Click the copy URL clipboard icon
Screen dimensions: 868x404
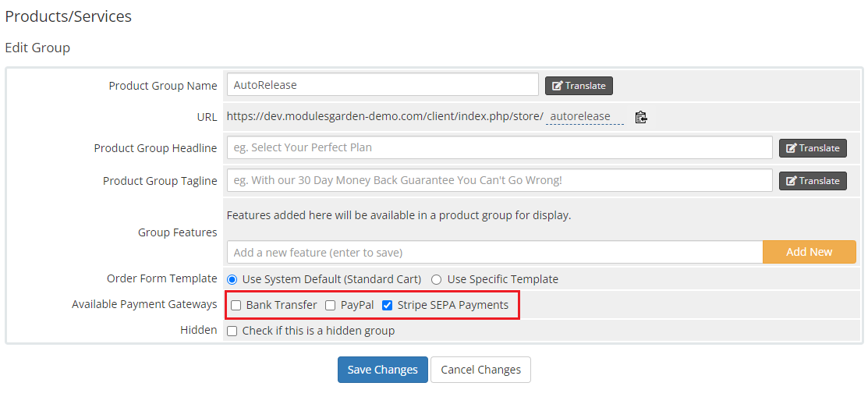641,117
